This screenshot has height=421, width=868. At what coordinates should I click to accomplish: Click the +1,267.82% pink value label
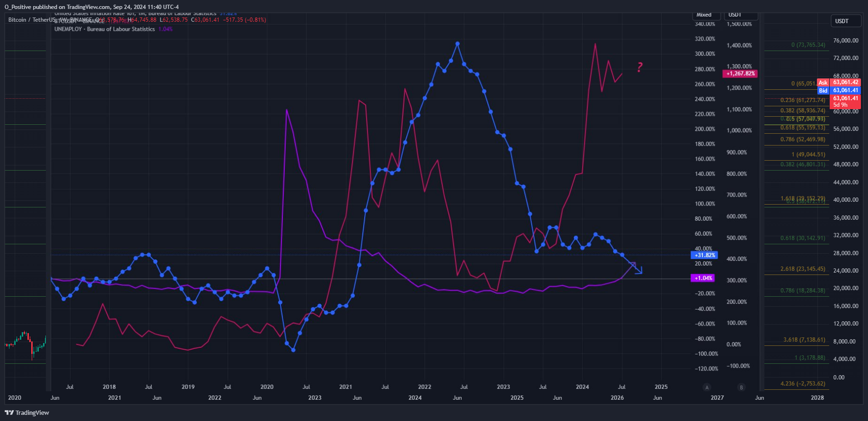point(740,74)
